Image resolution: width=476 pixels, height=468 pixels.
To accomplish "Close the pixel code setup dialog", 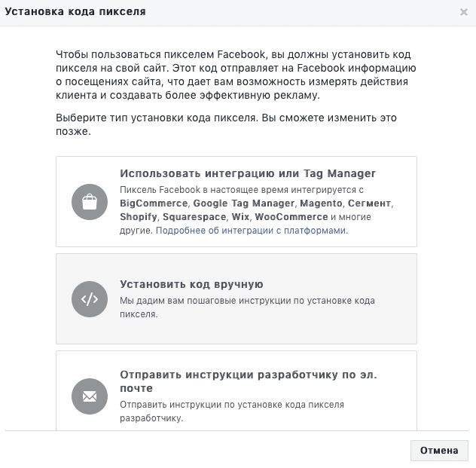I will pos(463,12).
